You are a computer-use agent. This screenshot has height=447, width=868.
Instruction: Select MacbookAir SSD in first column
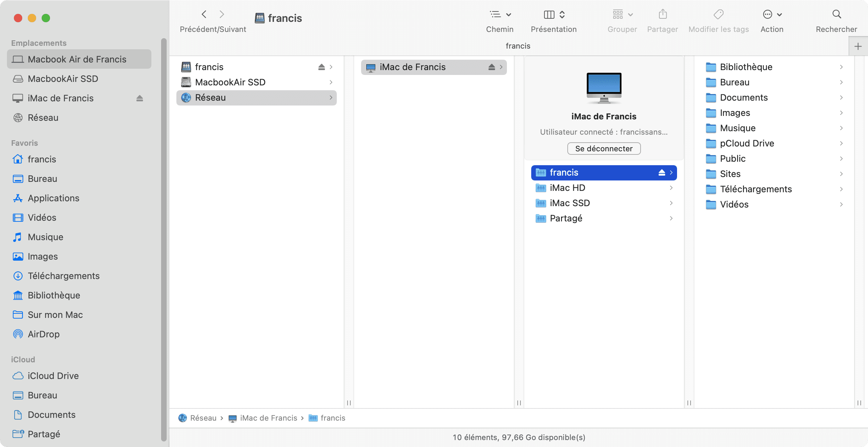tap(257, 82)
